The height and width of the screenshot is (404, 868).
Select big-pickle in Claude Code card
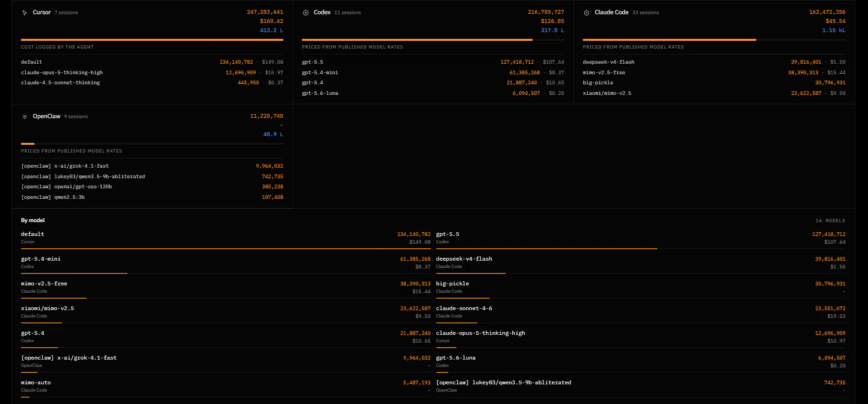[714, 82]
